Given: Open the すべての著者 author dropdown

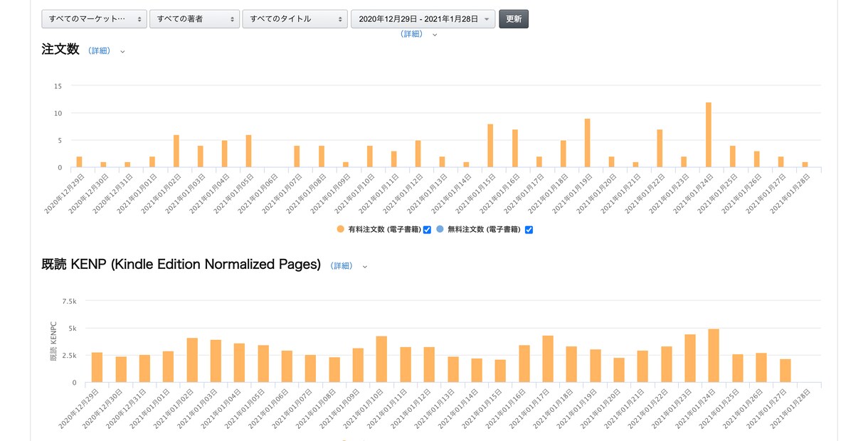Looking at the screenshot, I should pyautogui.click(x=194, y=19).
